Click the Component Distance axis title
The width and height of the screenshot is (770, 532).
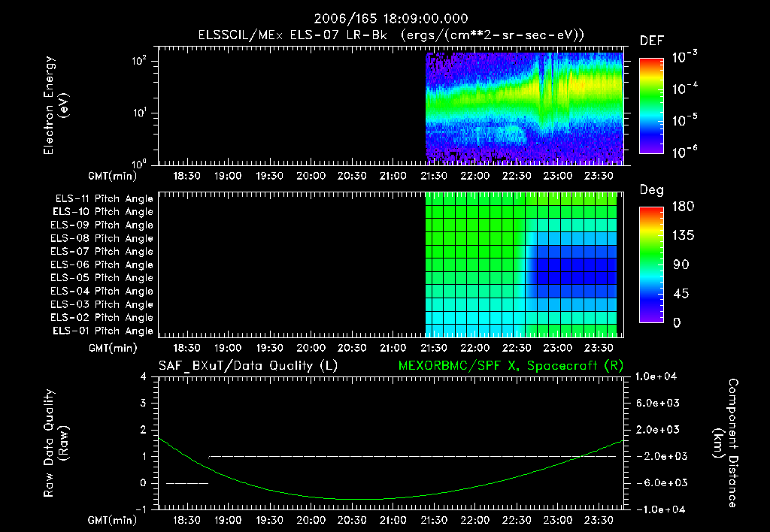point(726,443)
